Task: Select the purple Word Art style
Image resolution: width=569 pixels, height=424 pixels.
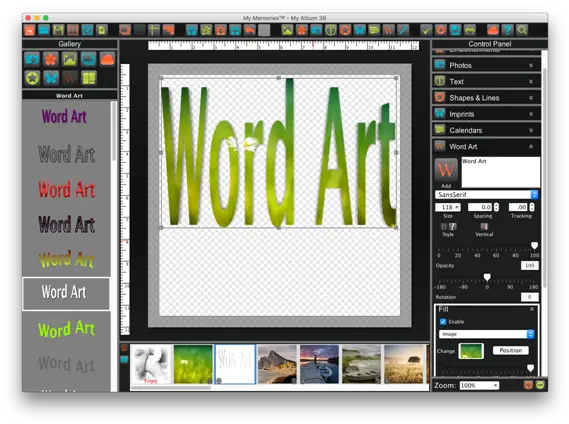Action: click(64, 117)
